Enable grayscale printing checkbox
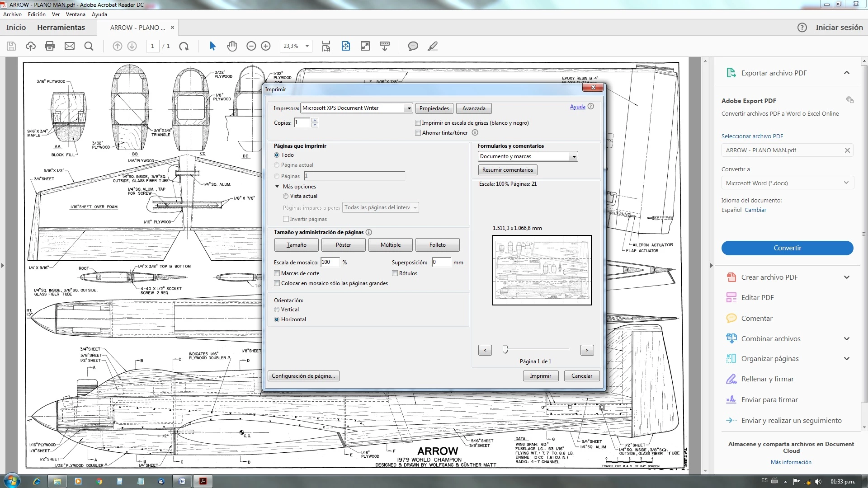Image resolution: width=868 pixels, height=488 pixels. click(x=418, y=123)
